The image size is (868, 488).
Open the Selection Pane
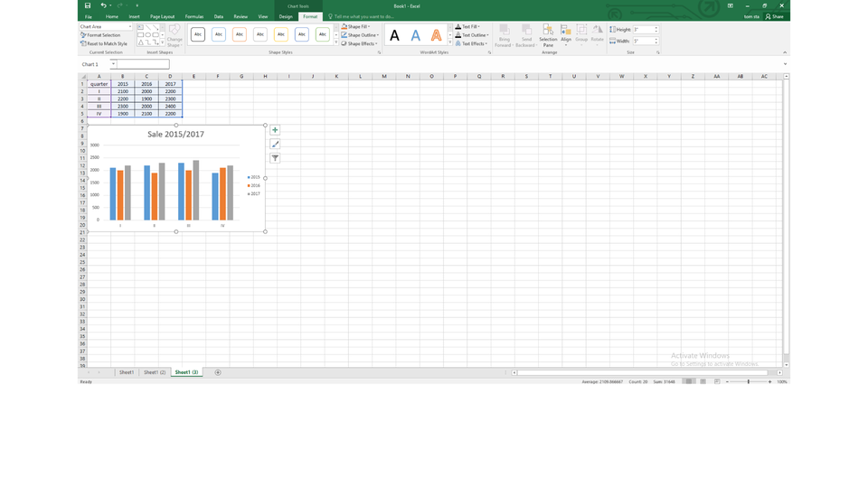[x=548, y=34]
